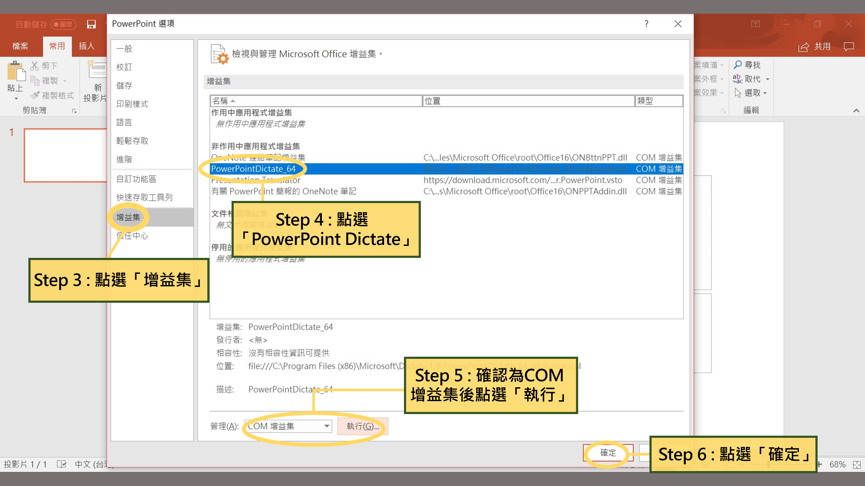The image size is (865, 486).
Task: Sort add-ins by 名稱 column header
Action: pos(316,101)
